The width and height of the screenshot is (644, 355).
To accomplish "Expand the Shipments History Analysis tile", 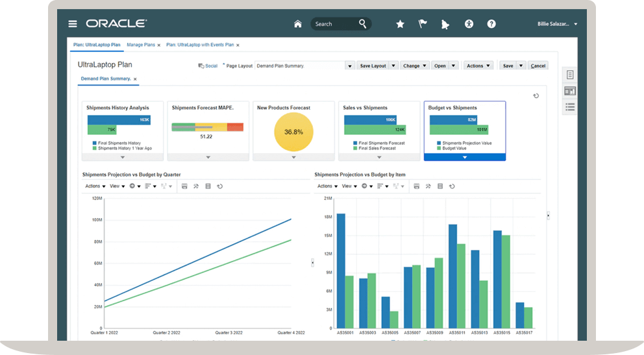I will pos(123,157).
